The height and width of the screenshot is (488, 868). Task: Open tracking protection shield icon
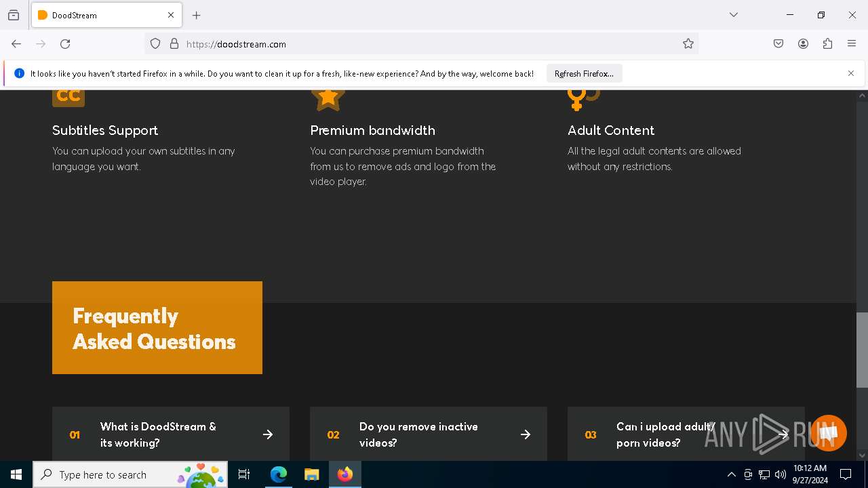[155, 44]
